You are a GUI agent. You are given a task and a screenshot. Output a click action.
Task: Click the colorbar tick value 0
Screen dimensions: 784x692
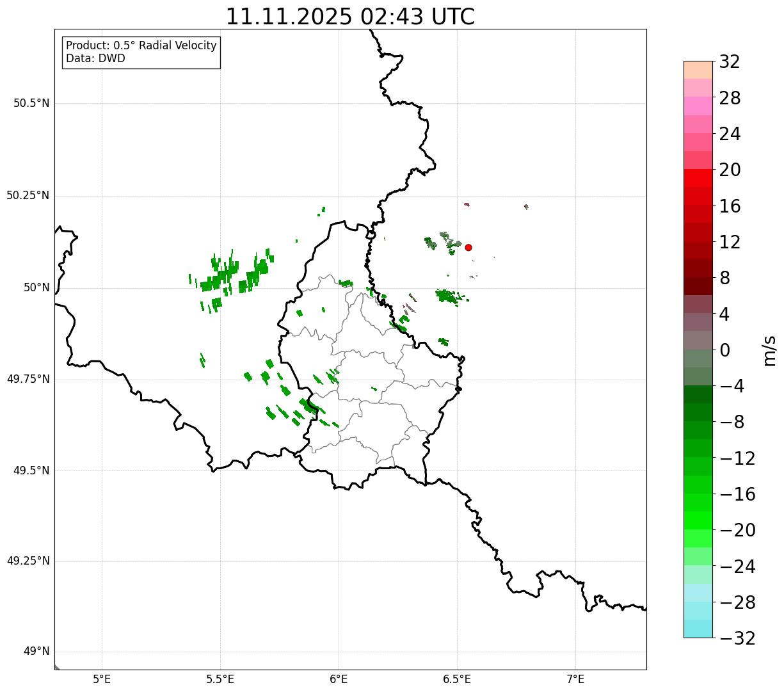(724, 350)
